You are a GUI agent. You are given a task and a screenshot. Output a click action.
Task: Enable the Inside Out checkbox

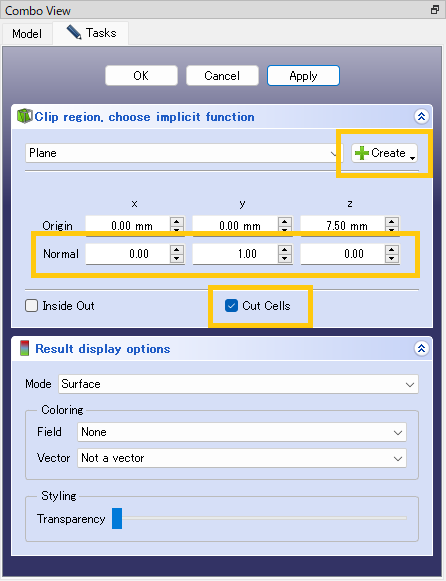tap(31, 306)
